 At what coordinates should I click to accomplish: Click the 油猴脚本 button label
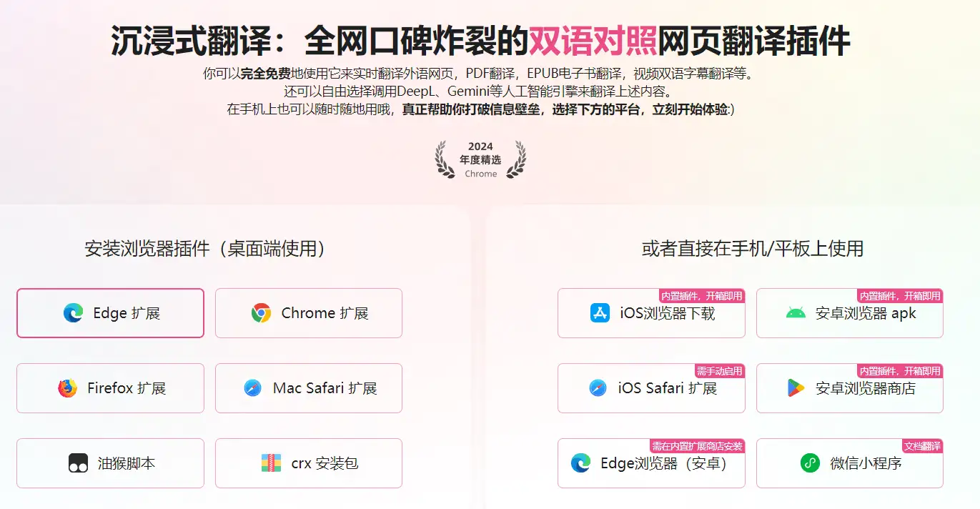coord(127,463)
